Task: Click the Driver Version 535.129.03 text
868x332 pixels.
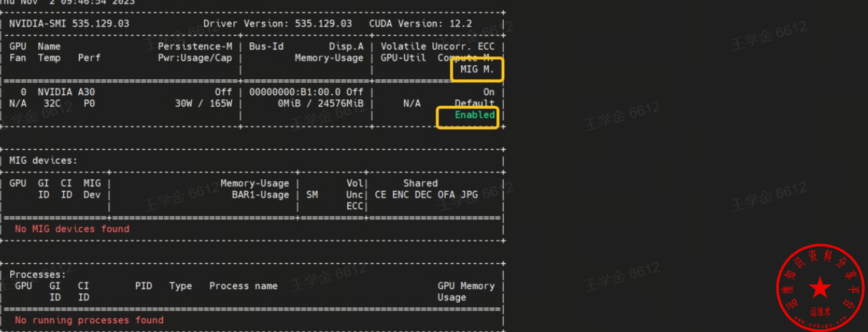Action: click(x=277, y=23)
